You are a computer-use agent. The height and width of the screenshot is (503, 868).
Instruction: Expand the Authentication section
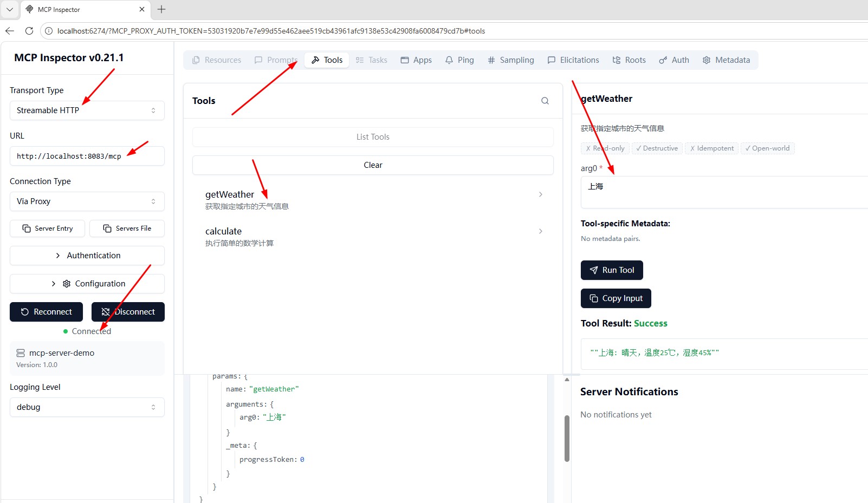[x=87, y=256]
